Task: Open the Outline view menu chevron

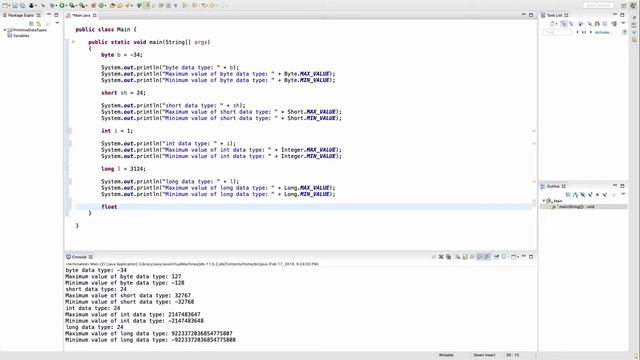Action: [x=623, y=194]
